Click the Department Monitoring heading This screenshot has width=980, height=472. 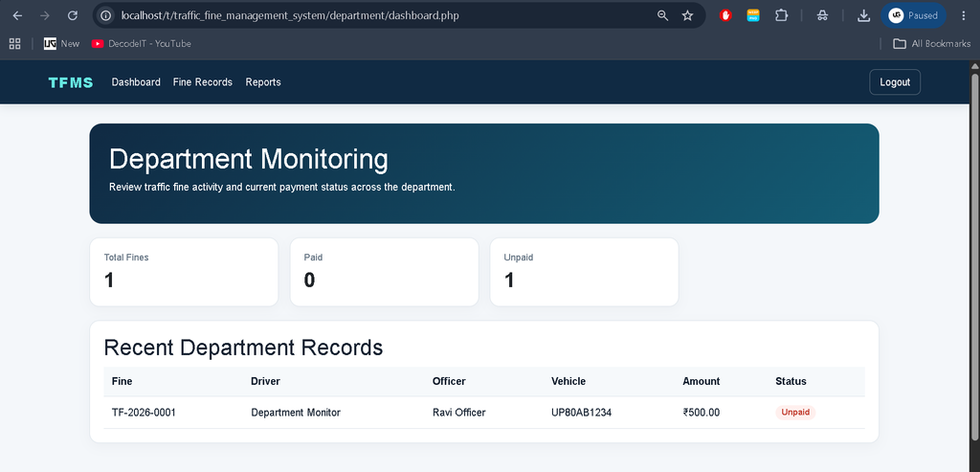pyautogui.click(x=248, y=159)
